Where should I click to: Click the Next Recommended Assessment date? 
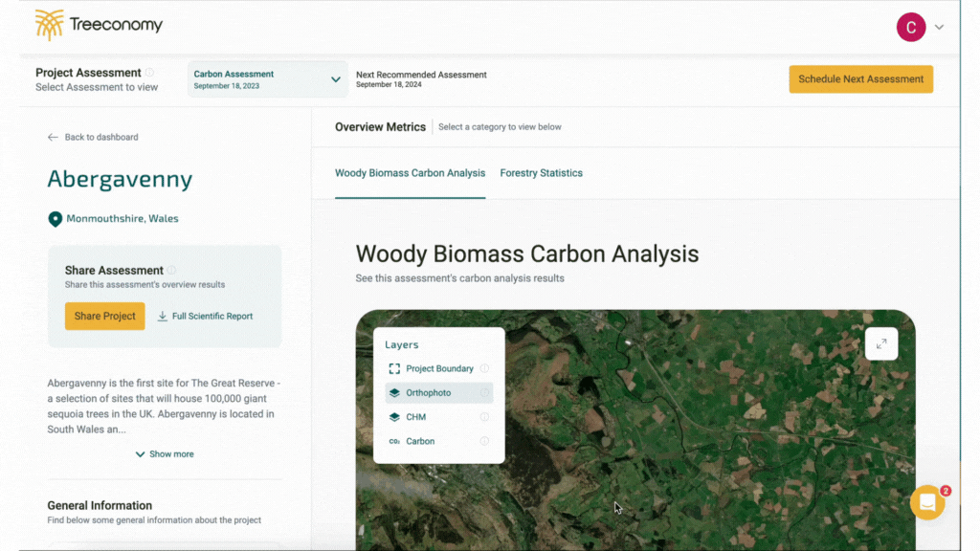(389, 85)
